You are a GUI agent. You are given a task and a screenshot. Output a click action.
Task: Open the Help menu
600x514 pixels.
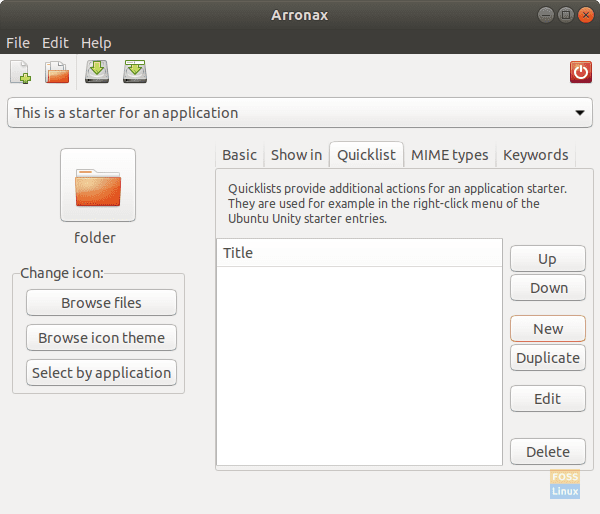click(x=96, y=43)
